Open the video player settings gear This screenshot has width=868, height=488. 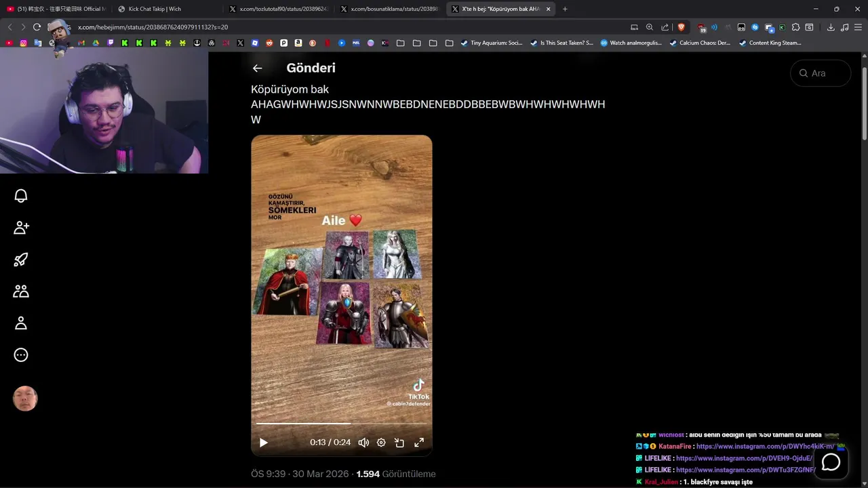tap(381, 443)
